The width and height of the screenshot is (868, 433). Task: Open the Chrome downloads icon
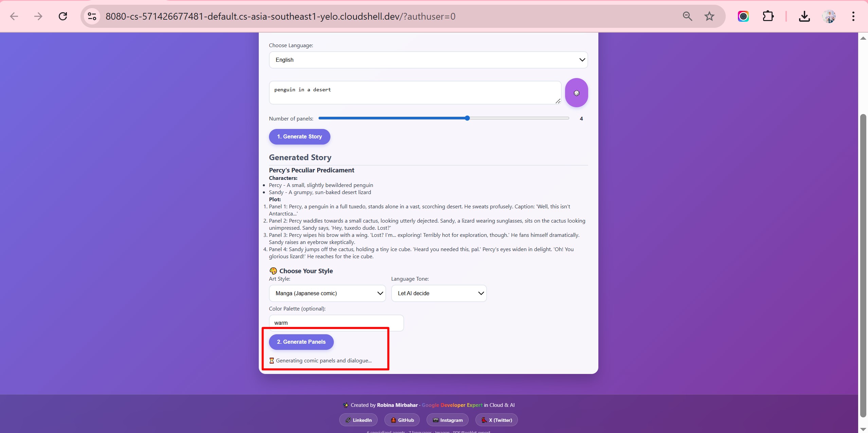(x=804, y=16)
